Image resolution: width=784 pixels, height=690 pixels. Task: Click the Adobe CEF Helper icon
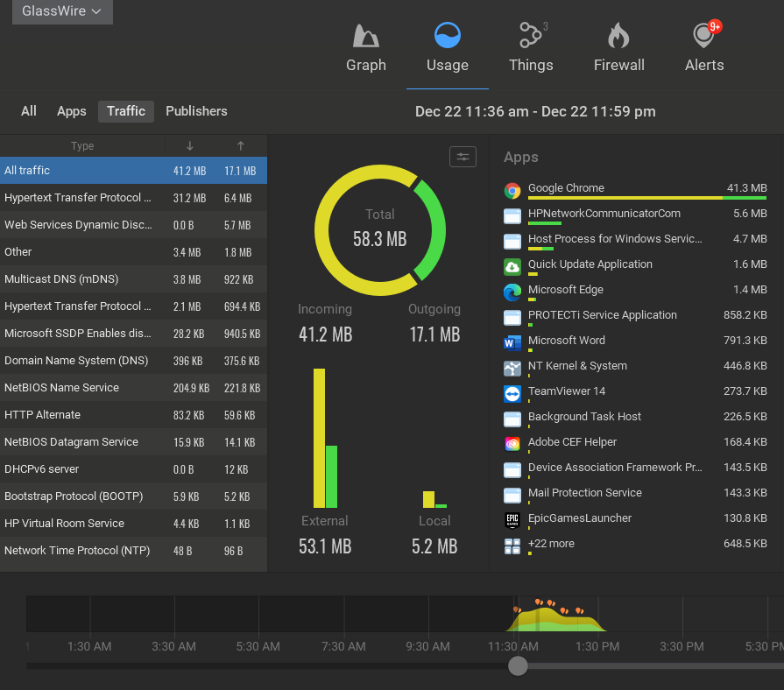pos(512,444)
